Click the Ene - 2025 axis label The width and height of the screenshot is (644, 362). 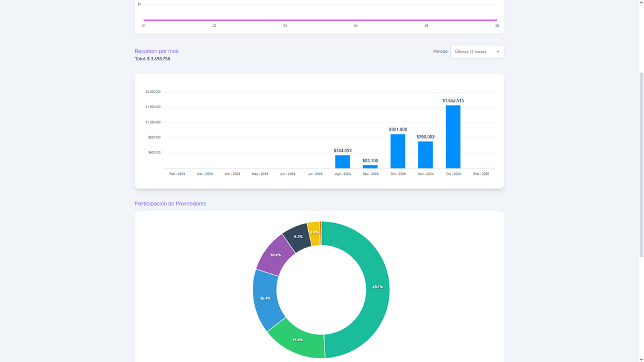[480, 173]
